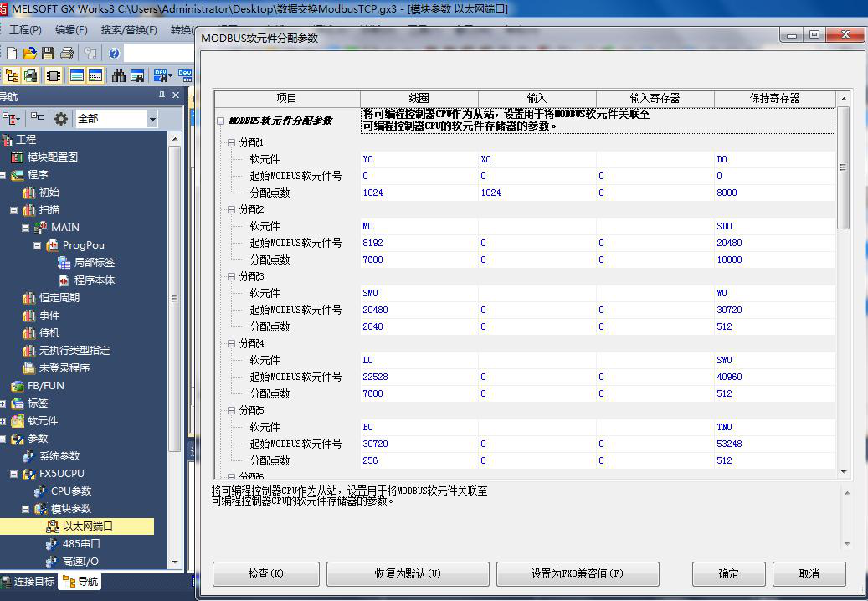
Task: Click the Save project floppy disk icon
Action: tap(49, 53)
